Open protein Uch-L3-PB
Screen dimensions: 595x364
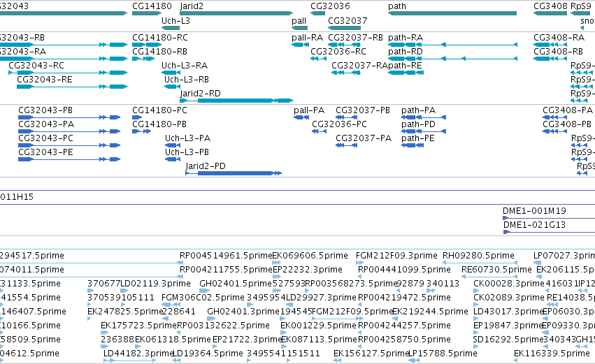pyautogui.click(x=187, y=152)
